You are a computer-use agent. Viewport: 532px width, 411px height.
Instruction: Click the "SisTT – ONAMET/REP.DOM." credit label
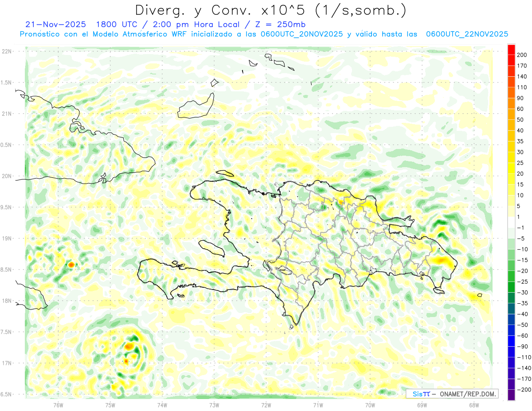[452, 394]
